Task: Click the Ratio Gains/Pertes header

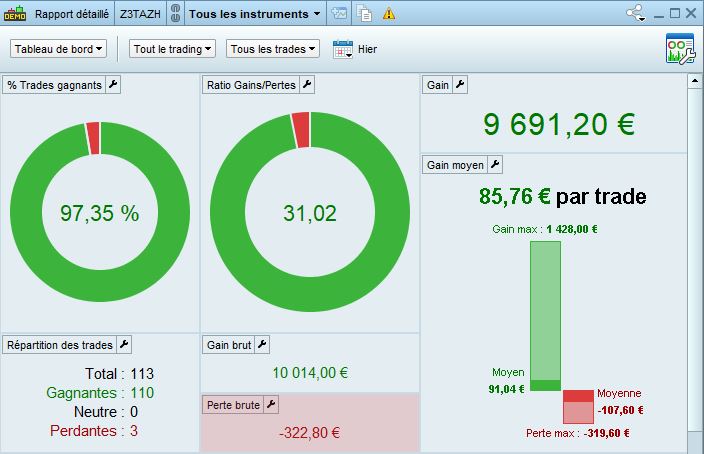Action: point(251,85)
